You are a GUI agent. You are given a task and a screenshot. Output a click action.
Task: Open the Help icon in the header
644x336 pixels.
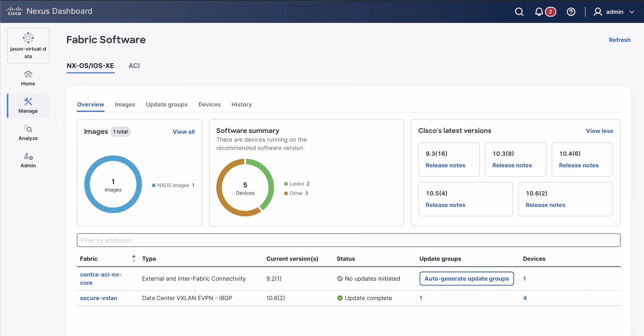[x=571, y=12]
